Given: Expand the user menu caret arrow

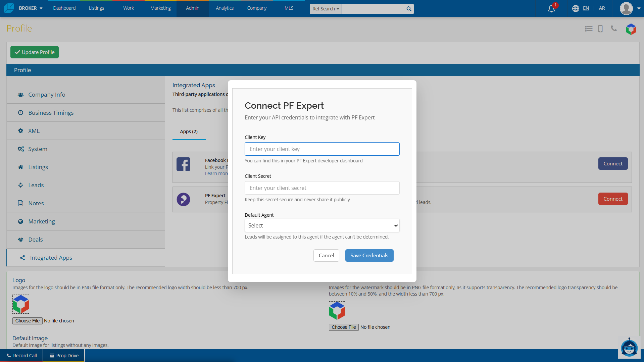Looking at the screenshot, I should coord(639,9).
